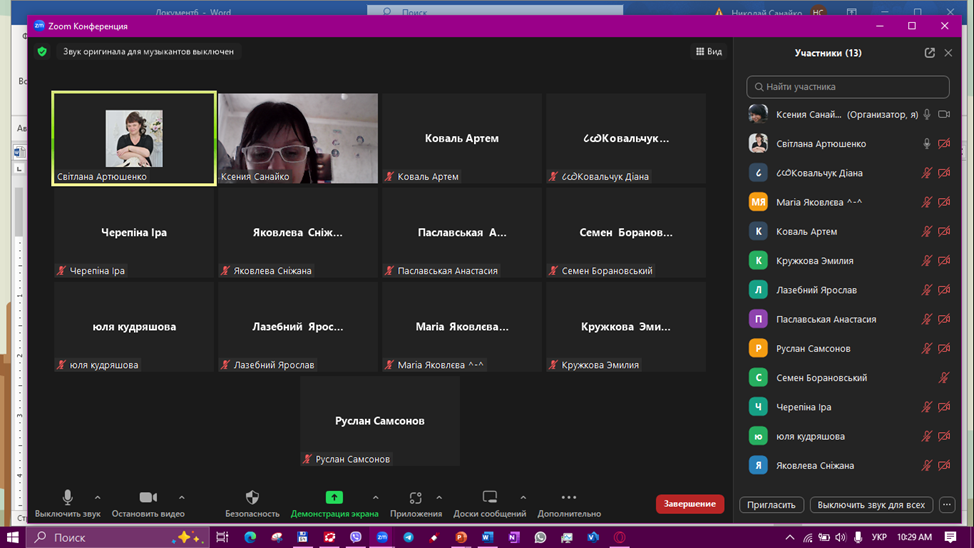
Task: Open participants panel more options ellipsis
Action: tap(947, 505)
